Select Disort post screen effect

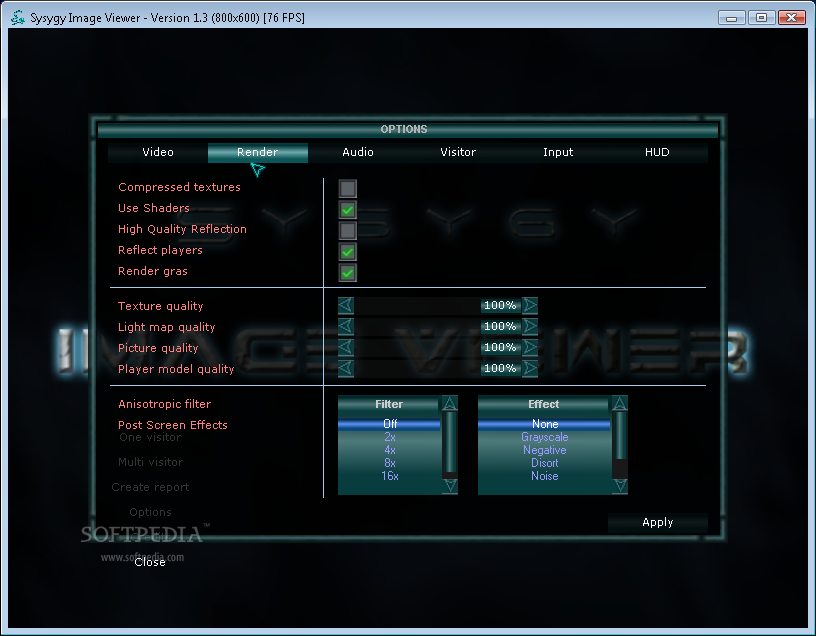click(544, 463)
